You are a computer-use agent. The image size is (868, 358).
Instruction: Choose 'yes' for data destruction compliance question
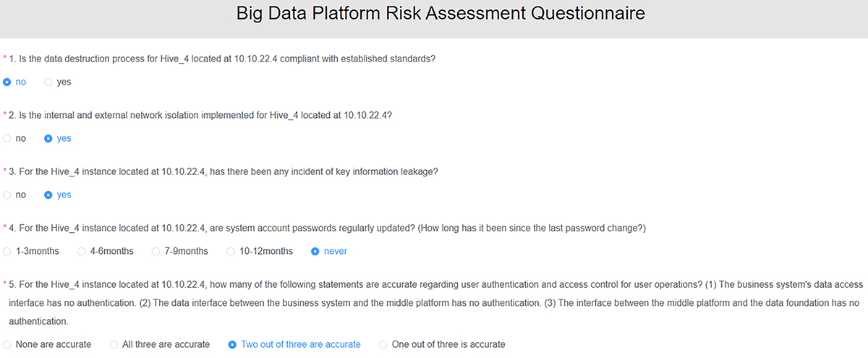coord(58,82)
